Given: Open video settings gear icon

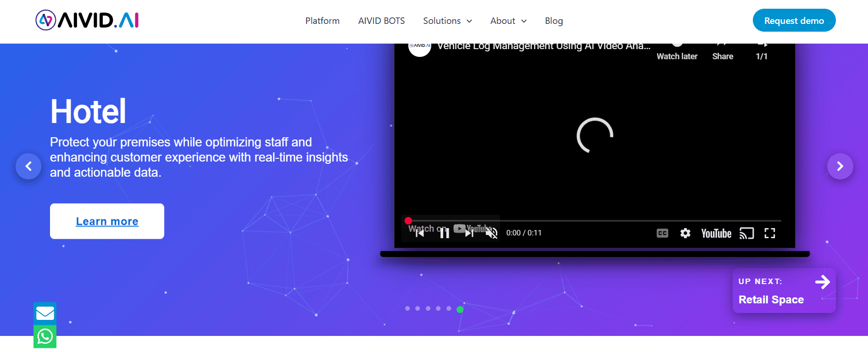Looking at the screenshot, I should click(685, 233).
